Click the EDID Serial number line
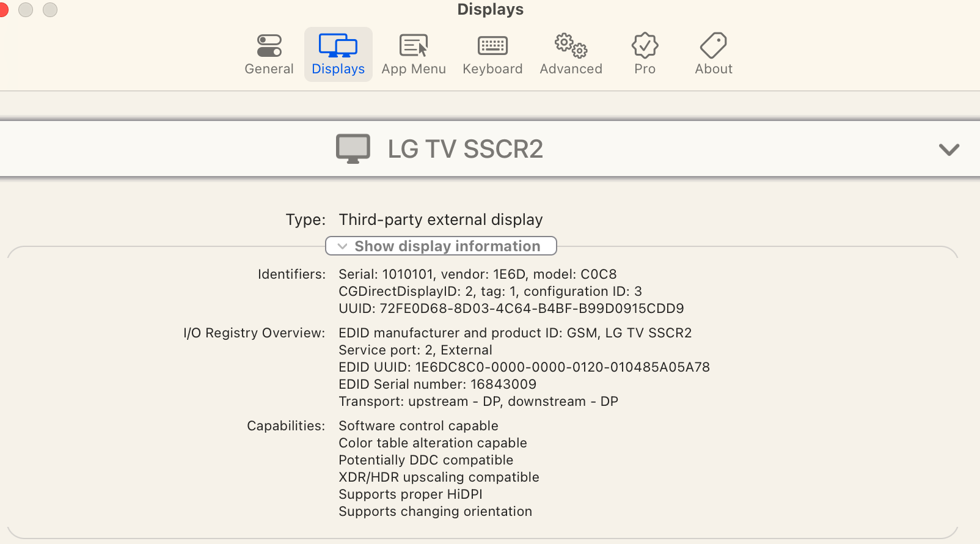Viewport: 980px width, 544px height. [437, 384]
